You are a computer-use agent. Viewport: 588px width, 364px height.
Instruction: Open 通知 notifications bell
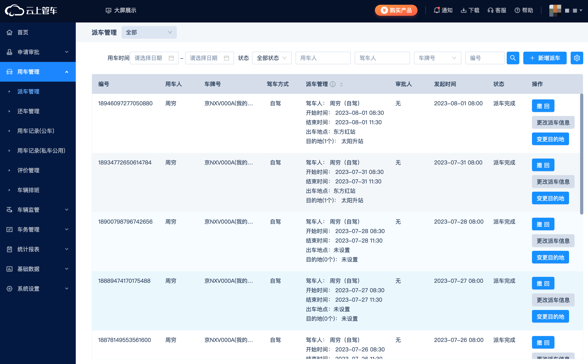[x=443, y=10]
